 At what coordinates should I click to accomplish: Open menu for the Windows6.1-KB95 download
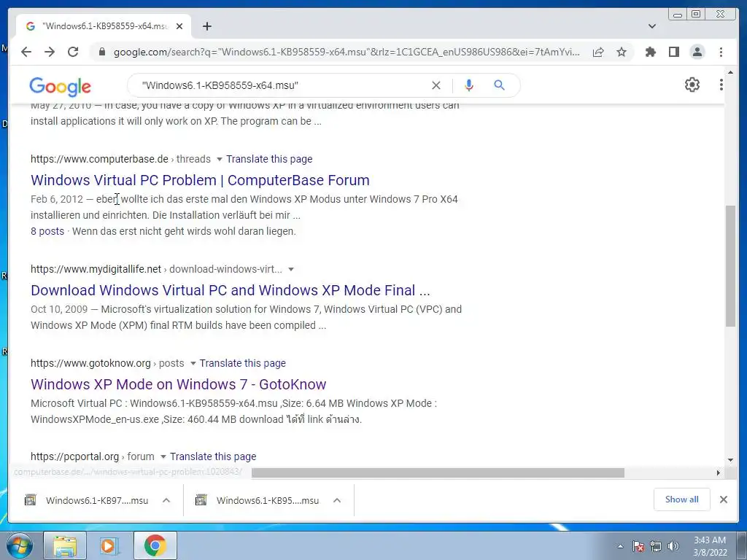tap(337, 500)
